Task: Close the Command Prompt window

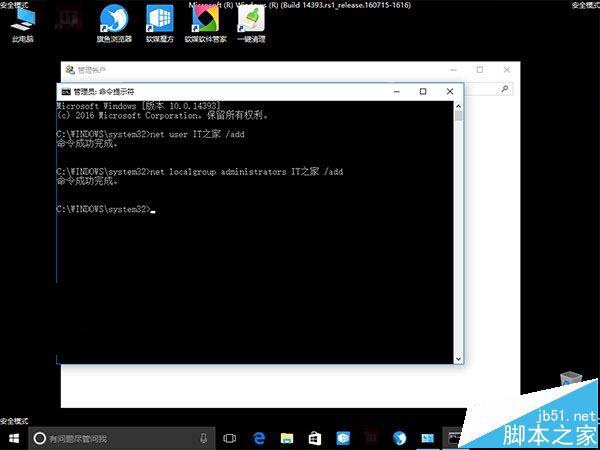Action: (450, 91)
